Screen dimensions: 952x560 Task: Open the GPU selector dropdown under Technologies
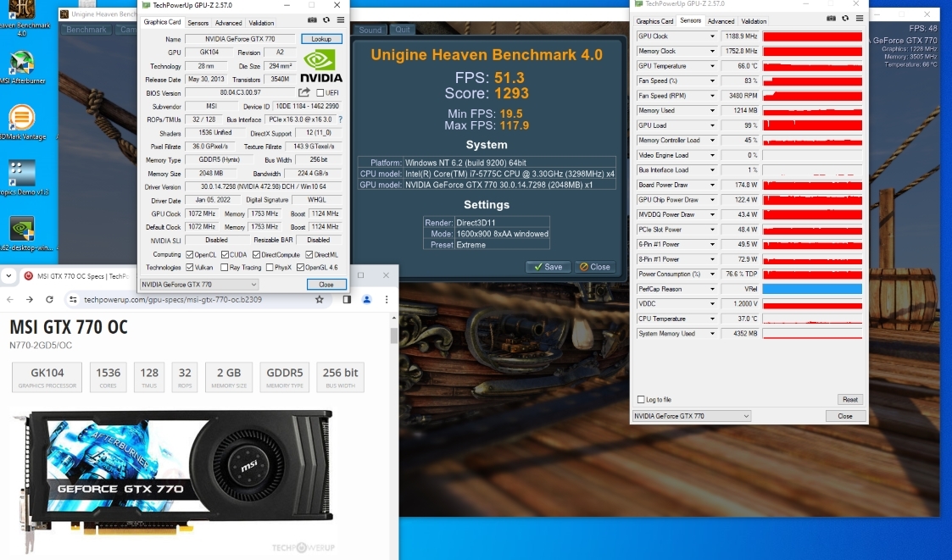pos(198,285)
